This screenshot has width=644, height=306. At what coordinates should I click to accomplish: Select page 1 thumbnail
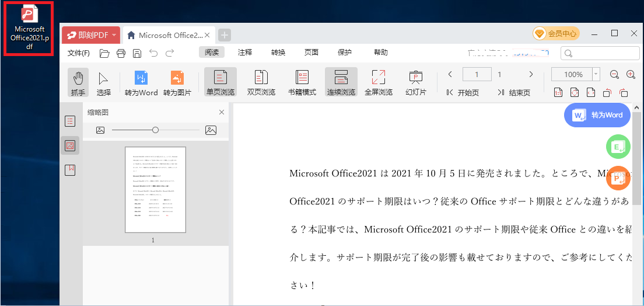[155, 190]
